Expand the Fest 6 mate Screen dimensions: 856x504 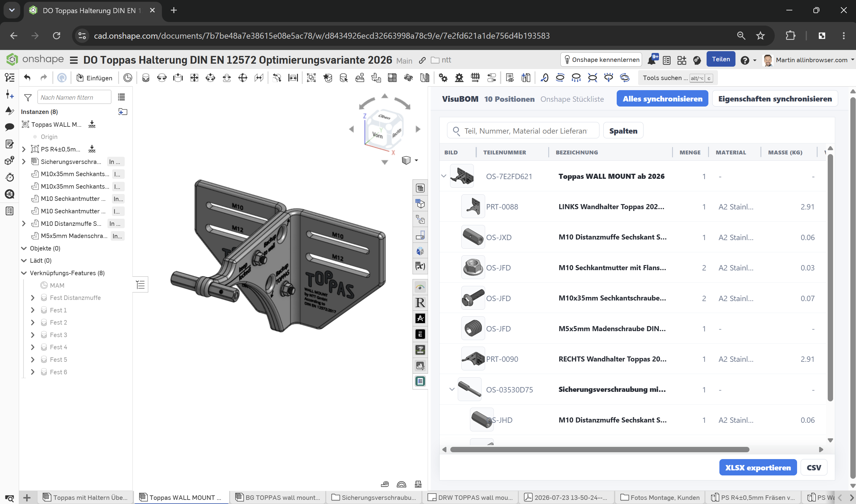tap(33, 372)
